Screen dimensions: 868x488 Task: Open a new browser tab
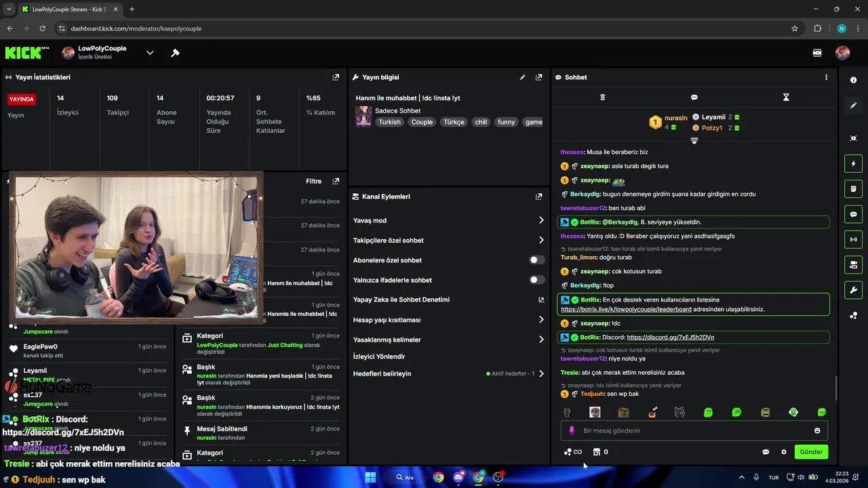click(x=132, y=9)
